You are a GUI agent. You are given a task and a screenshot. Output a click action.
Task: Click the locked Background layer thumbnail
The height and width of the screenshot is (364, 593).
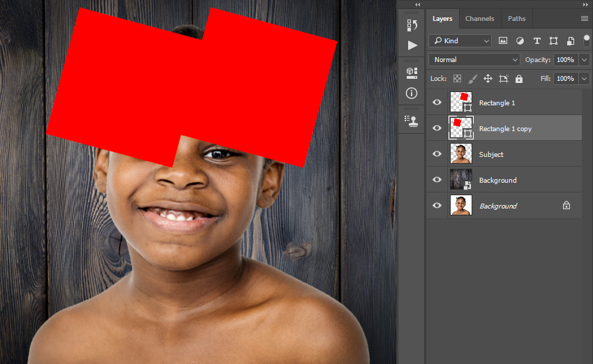[x=461, y=205]
